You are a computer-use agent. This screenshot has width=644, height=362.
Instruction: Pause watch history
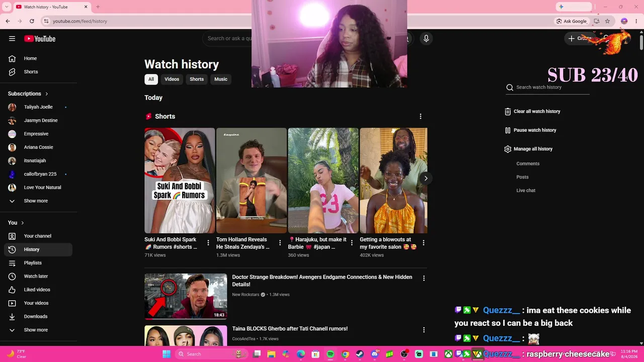530,130
